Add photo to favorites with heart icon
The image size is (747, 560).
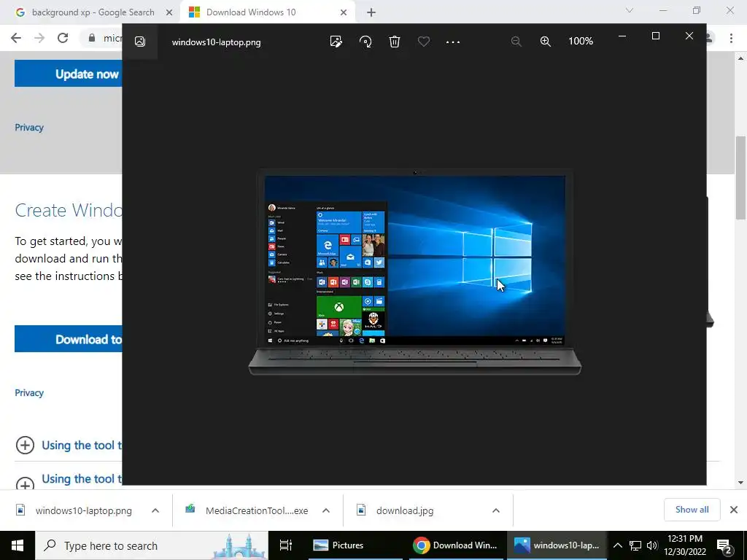click(424, 42)
